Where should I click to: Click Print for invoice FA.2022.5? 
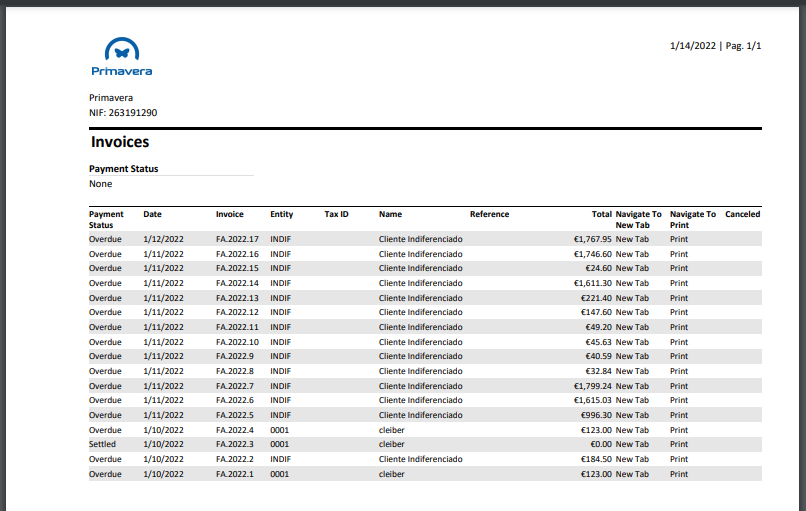click(679, 415)
